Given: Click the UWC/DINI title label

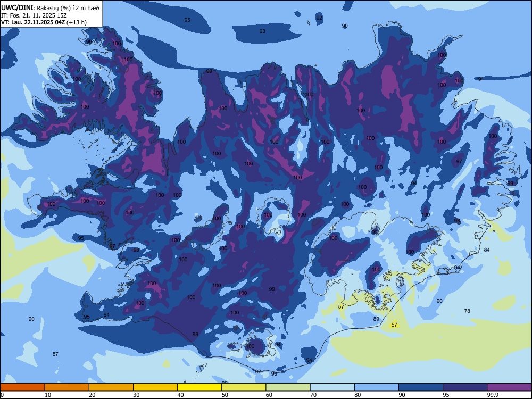Looking at the screenshot, I should (x=17, y=8).
